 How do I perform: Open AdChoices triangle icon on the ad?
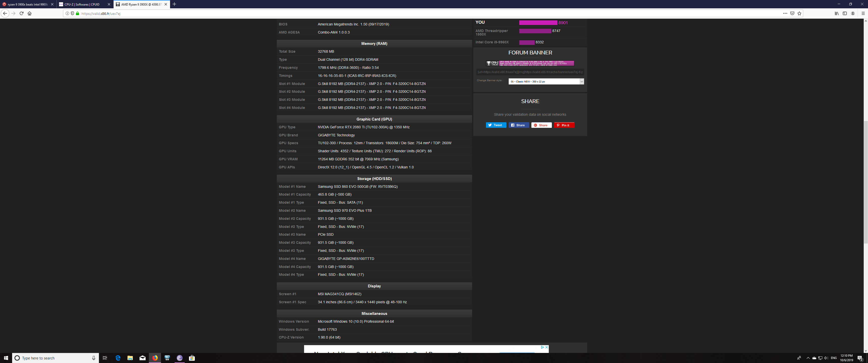pos(542,347)
